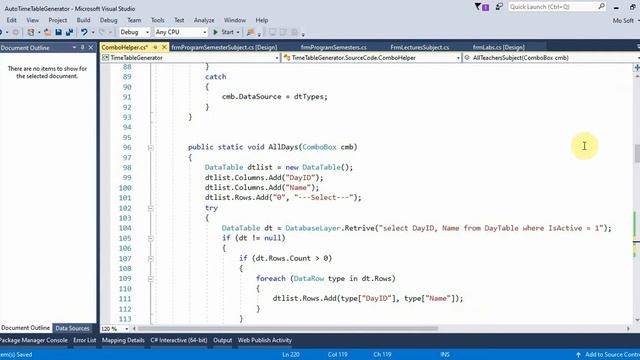640x360 pixels.
Task: Switch to frmLabs.cs [Design] tab
Action: coord(498,47)
